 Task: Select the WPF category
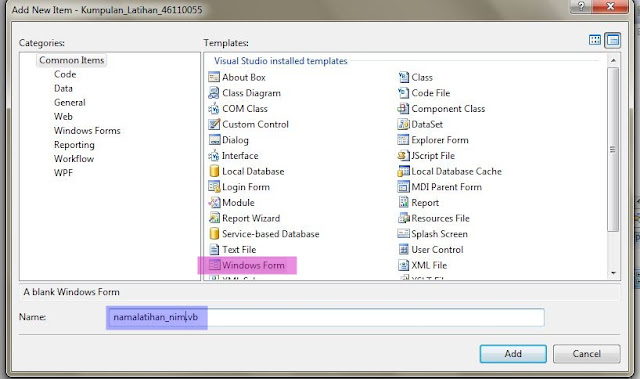(63, 173)
